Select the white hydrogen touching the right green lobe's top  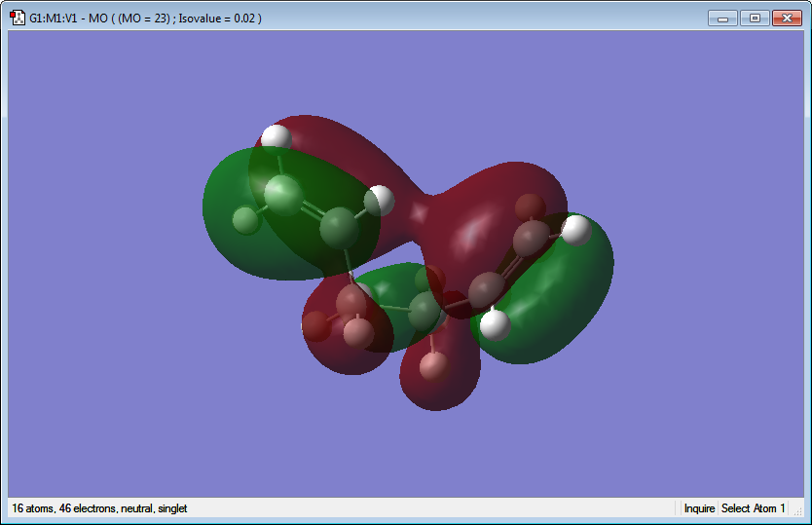pyautogui.click(x=575, y=230)
